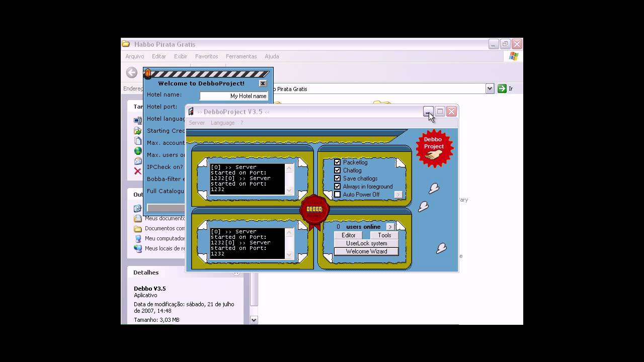Enable Auto Power Off checkbox
This screenshot has width=644, height=362.
tap(338, 195)
